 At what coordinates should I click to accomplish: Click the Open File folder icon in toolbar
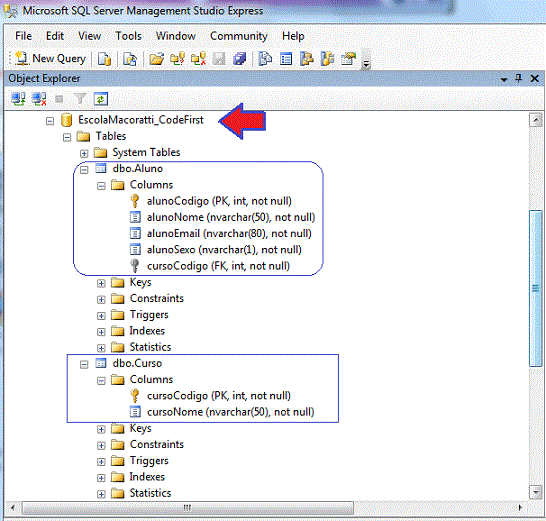click(x=156, y=59)
